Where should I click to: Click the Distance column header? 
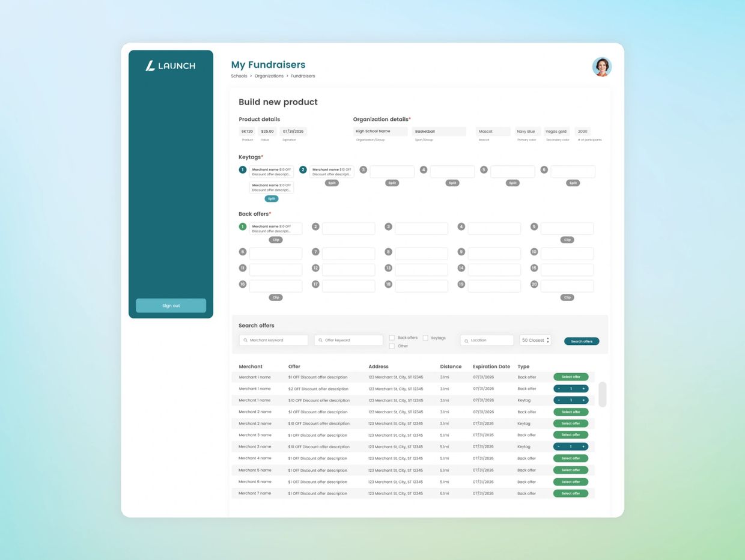click(x=451, y=367)
